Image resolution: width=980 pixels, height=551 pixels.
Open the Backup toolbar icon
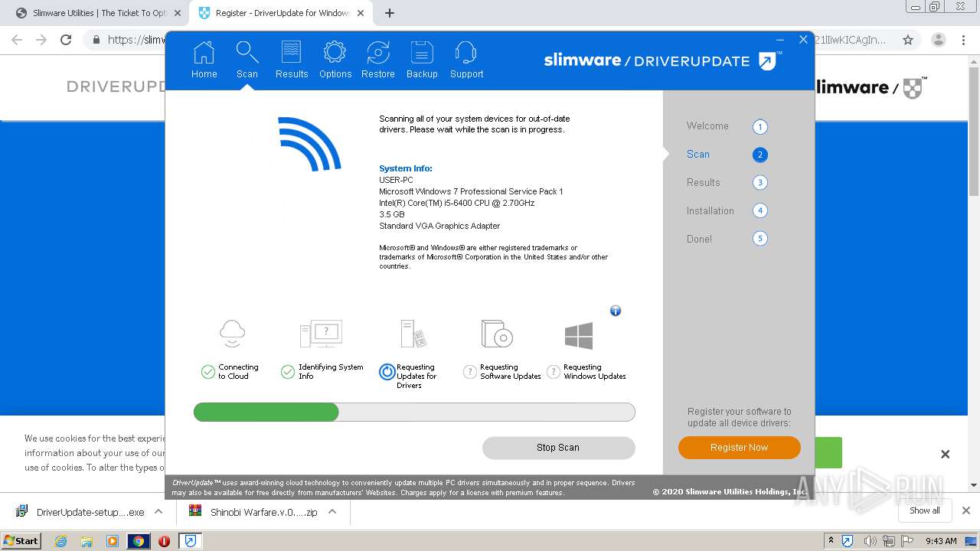422,52
